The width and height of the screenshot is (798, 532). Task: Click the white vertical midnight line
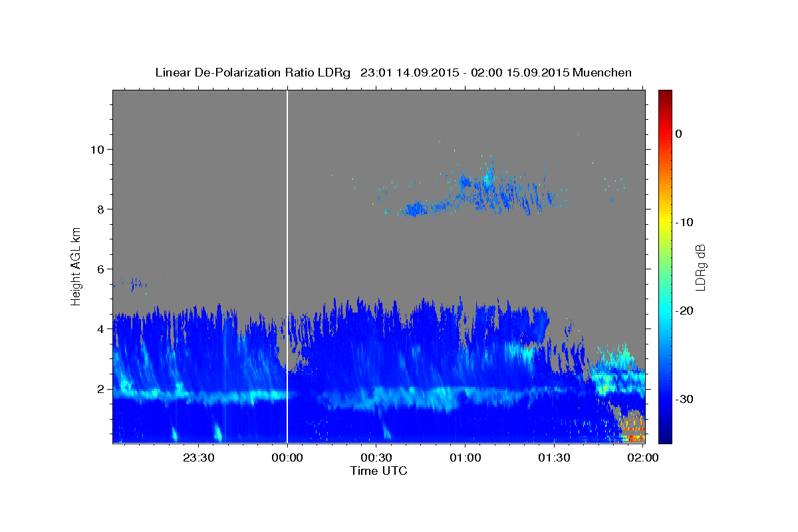[x=287, y=266]
